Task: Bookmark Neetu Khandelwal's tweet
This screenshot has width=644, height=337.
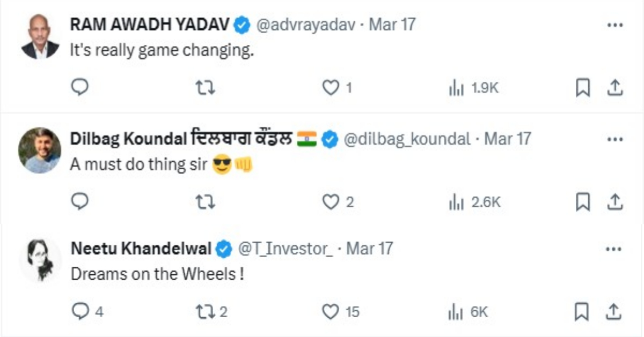Action: 583,311
